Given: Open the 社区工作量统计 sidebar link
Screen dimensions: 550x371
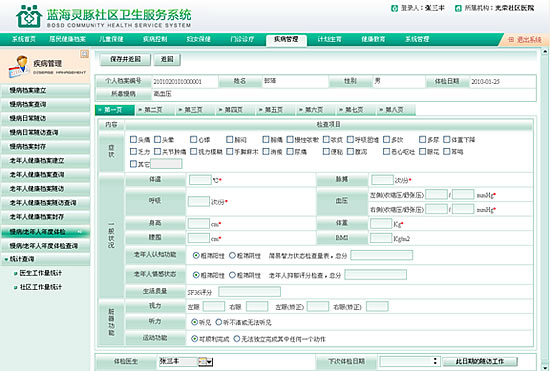Looking at the screenshot, I should click(x=41, y=287).
